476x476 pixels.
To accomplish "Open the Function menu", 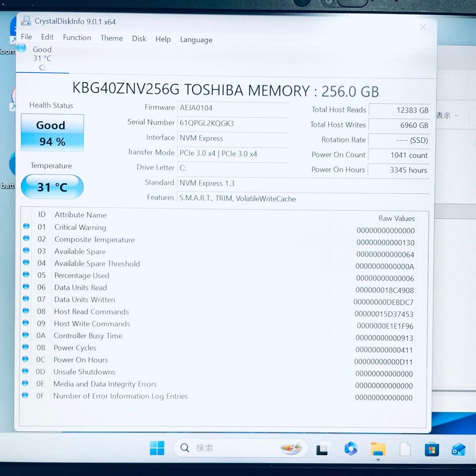I will point(77,37).
